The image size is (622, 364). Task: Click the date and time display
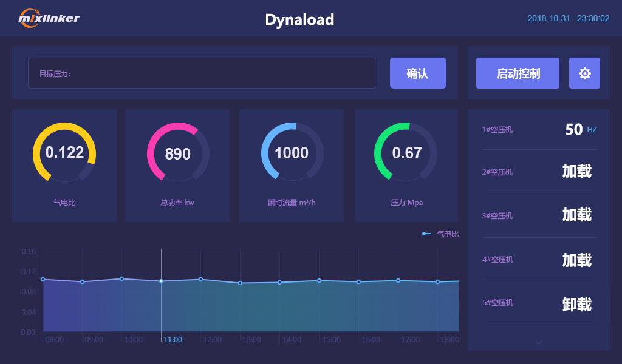tap(568, 19)
